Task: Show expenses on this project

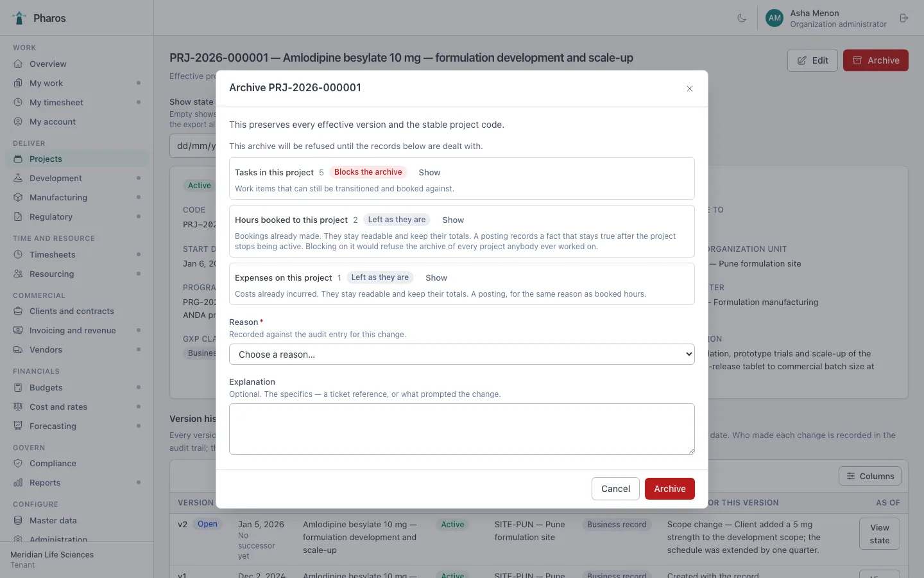Action: point(436,278)
